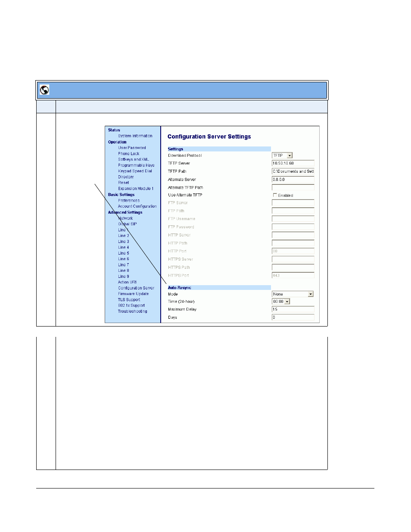
Task: Click the FTP Password field
Action: (293, 227)
